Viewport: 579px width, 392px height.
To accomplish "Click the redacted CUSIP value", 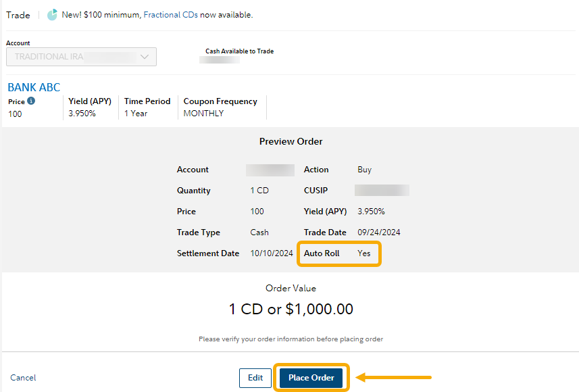I will (382, 191).
